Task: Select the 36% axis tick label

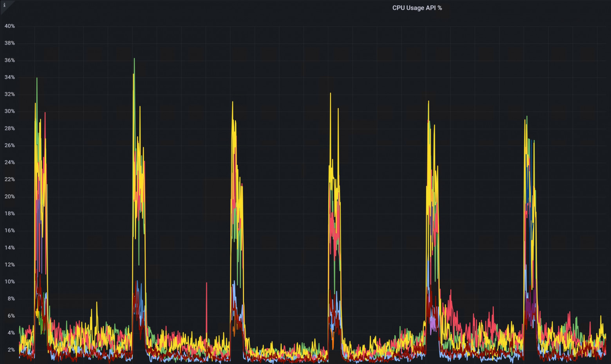Action: [9, 60]
